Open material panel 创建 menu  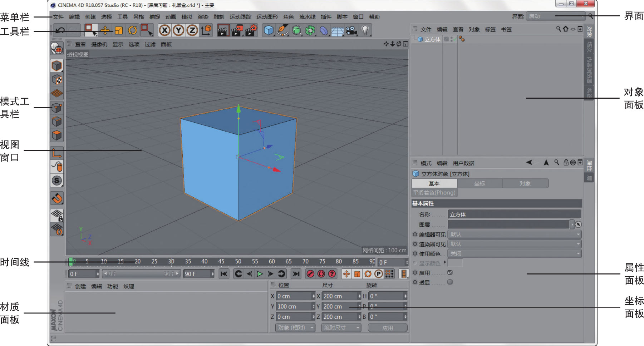pos(80,286)
